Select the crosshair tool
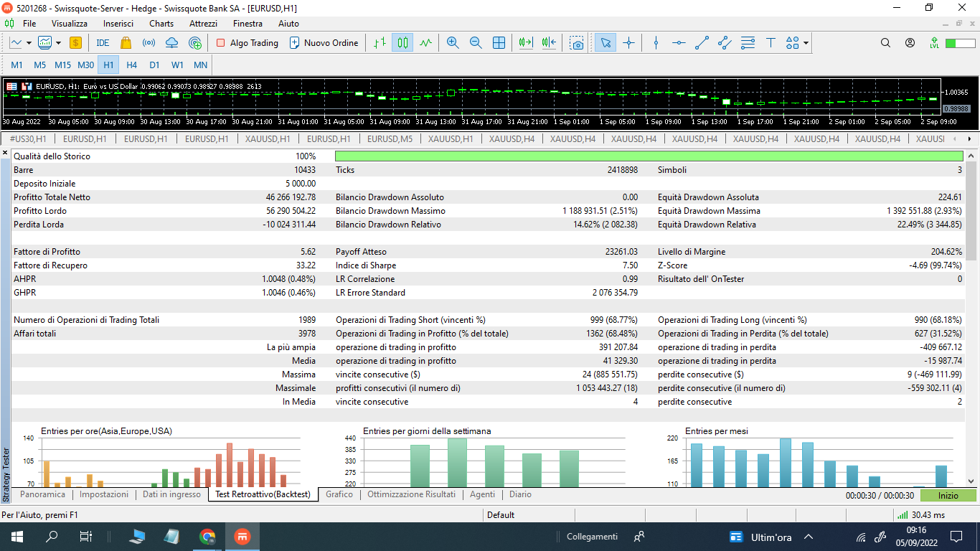The image size is (980, 551). (x=629, y=43)
